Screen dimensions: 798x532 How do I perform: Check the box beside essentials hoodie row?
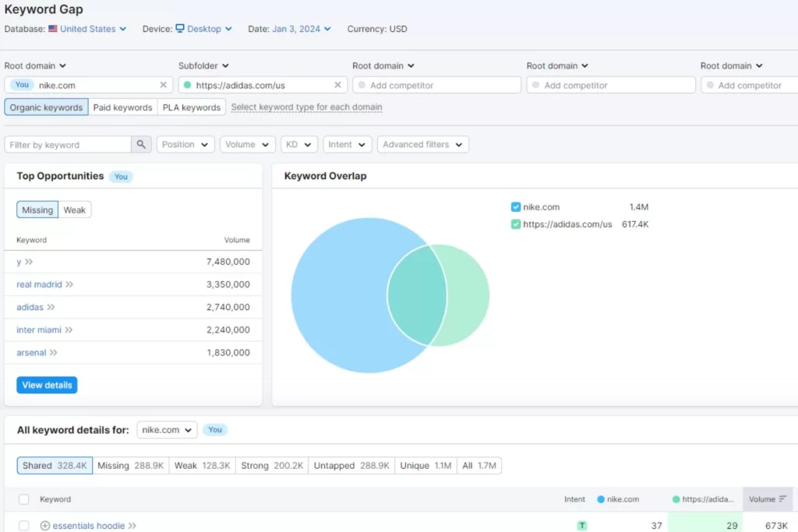[x=23, y=526]
